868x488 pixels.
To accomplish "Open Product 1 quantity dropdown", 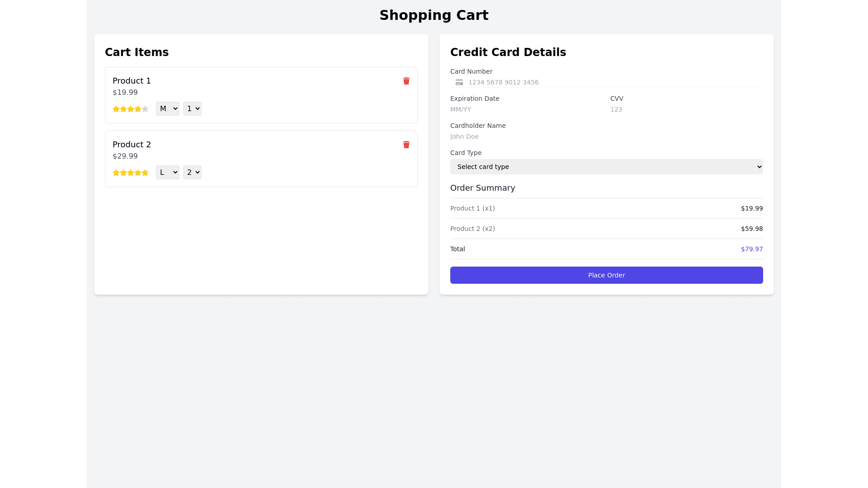I will [192, 108].
